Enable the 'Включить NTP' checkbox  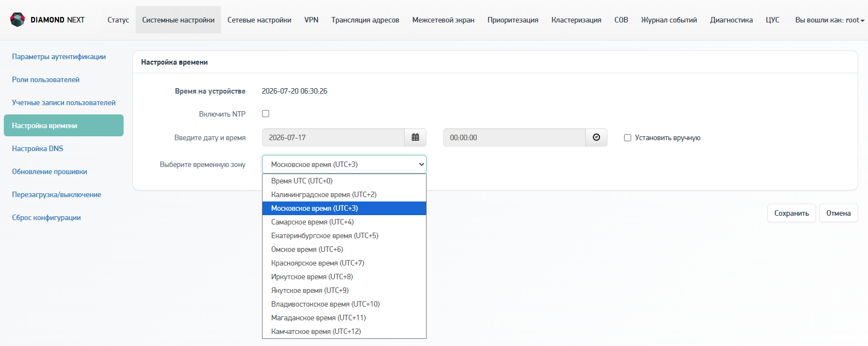(x=266, y=114)
